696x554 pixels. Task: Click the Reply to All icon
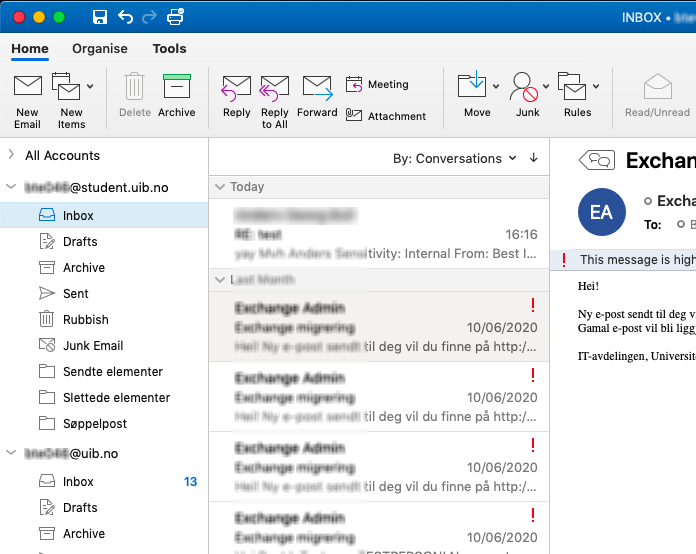tap(274, 88)
